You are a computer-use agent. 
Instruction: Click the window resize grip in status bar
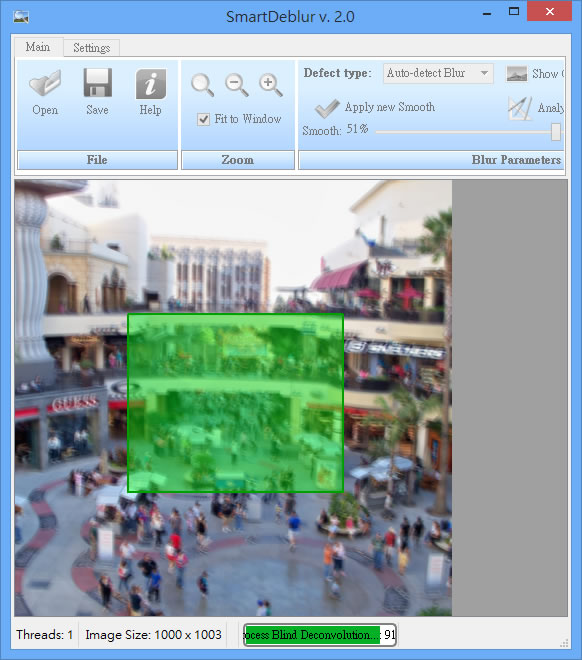click(564, 643)
